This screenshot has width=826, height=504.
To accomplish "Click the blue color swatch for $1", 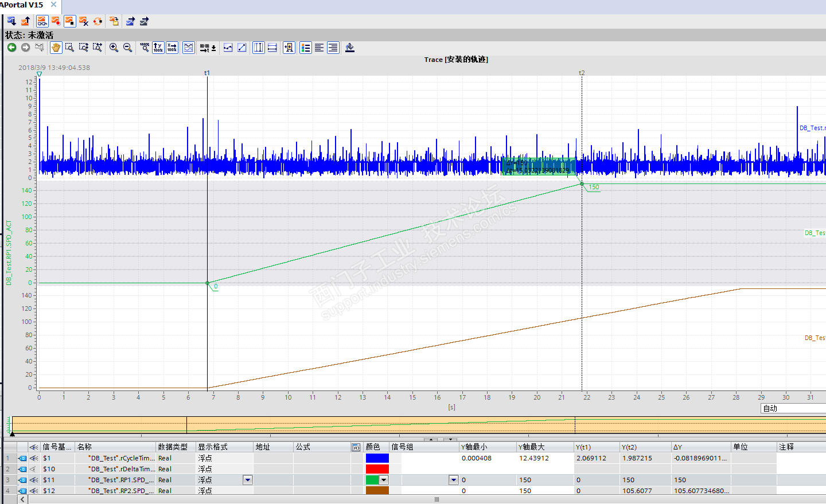I will click(x=377, y=458).
